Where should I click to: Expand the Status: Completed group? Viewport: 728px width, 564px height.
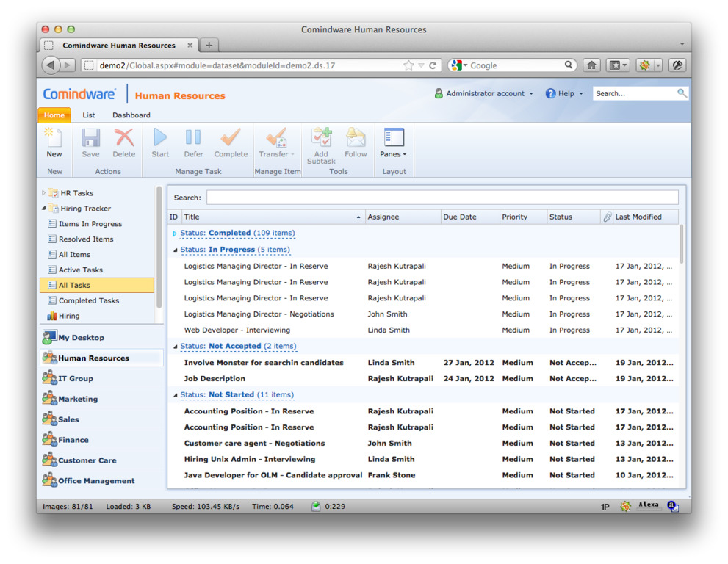(x=175, y=234)
